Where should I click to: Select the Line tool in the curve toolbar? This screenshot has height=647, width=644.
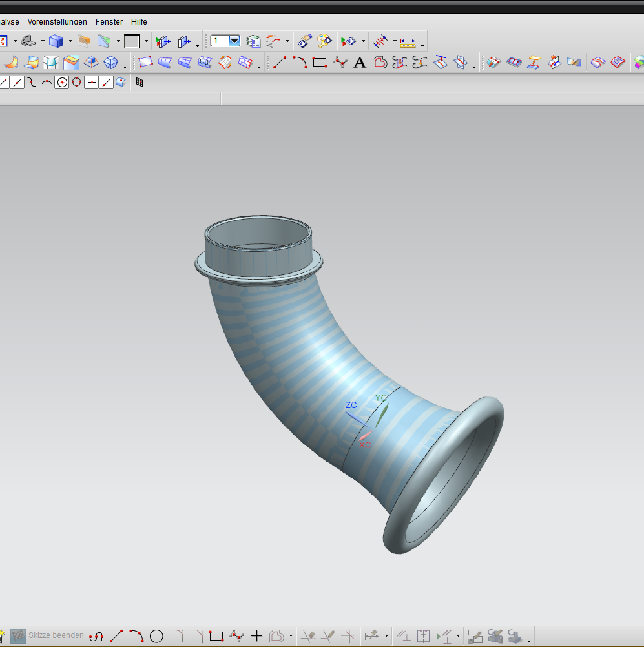280,63
